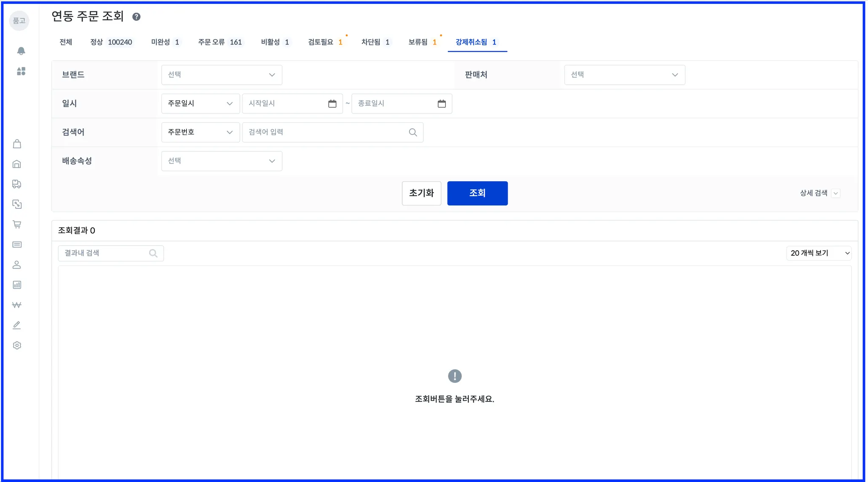Viewport: 868px width, 482px height.
Task: Open the 시작일시 calendar picker icon
Action: pyautogui.click(x=332, y=104)
